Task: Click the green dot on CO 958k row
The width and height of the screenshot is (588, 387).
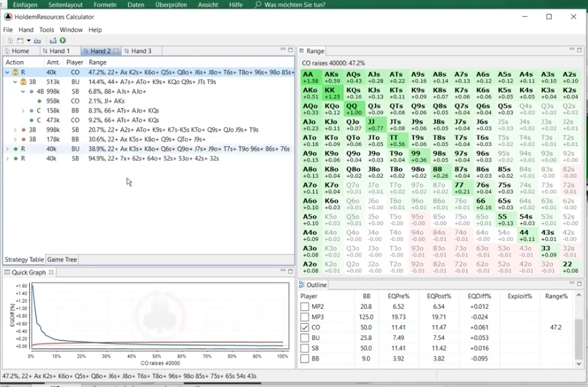Action: click(x=39, y=101)
